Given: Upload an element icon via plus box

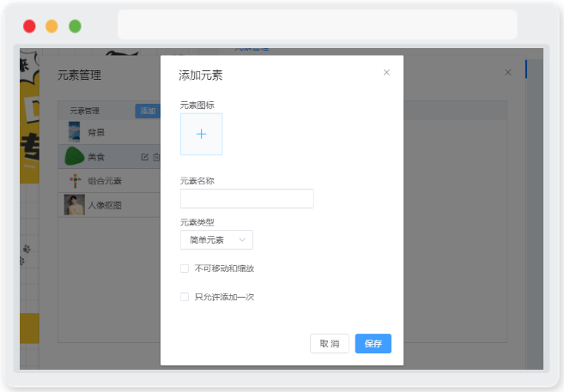Looking at the screenshot, I should (202, 134).
